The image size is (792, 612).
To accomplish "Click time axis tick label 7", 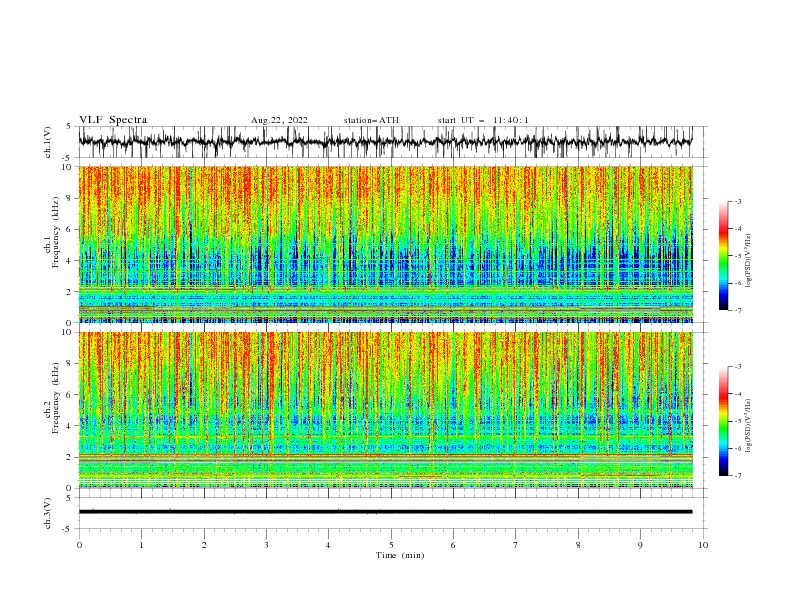I will coord(516,545).
